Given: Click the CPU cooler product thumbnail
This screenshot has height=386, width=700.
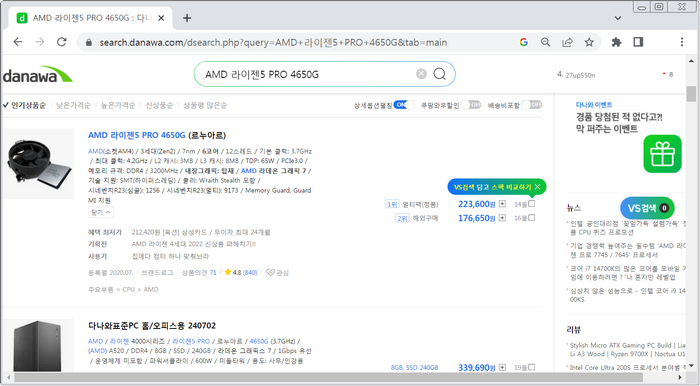Looking at the screenshot, I should [38, 164].
